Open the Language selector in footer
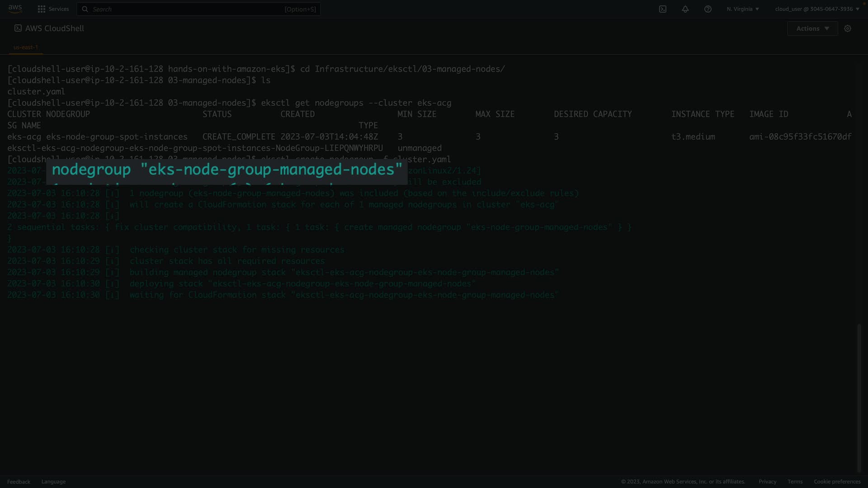This screenshot has width=868, height=488. pyautogui.click(x=53, y=482)
